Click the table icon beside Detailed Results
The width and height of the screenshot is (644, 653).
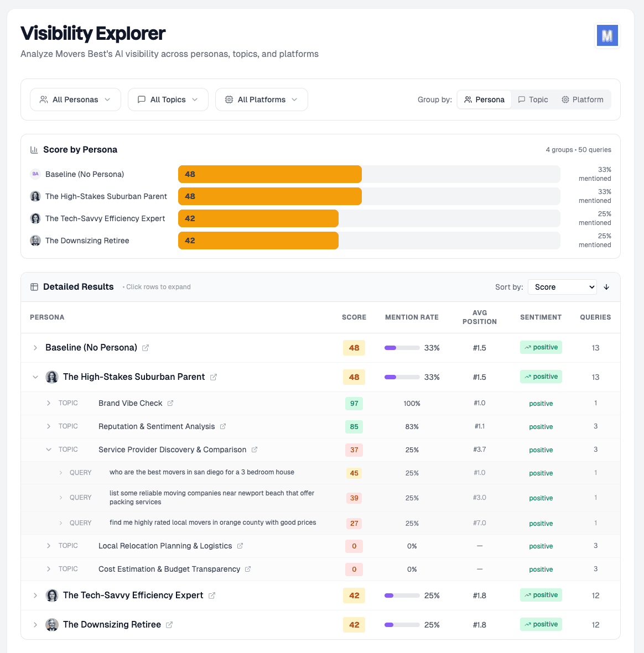(34, 286)
